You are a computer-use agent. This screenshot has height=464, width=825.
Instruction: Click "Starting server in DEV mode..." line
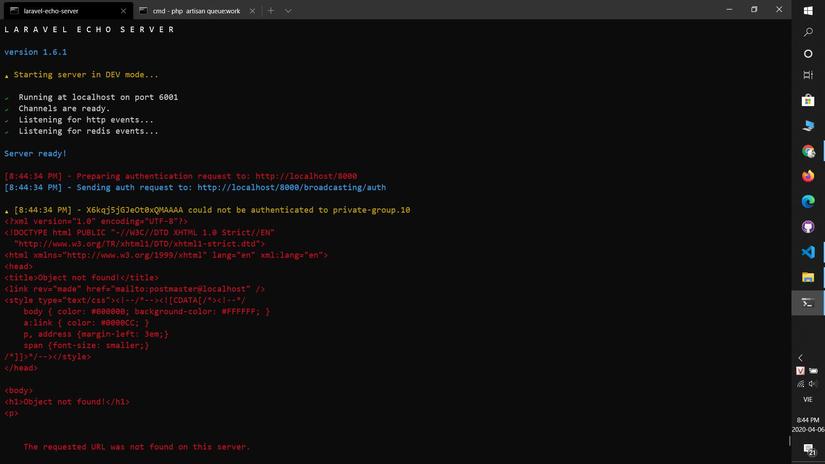point(86,75)
